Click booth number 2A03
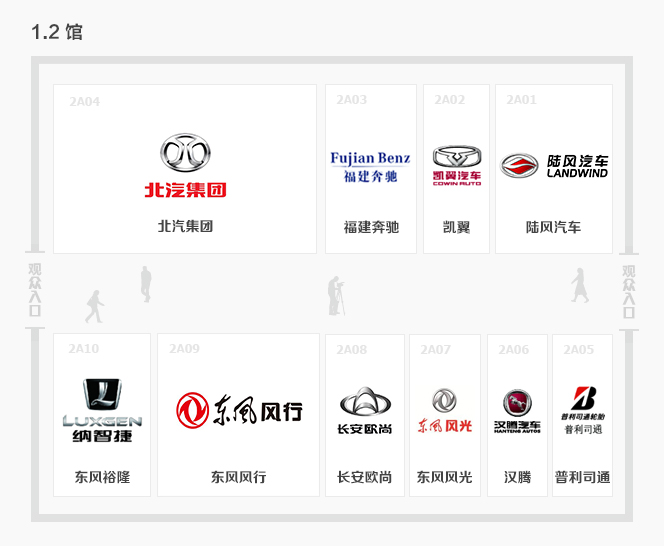 pyautogui.click(x=351, y=100)
